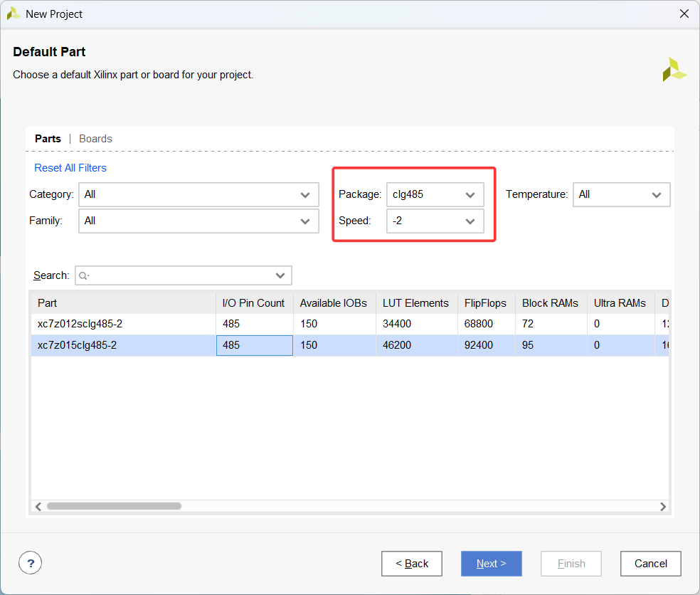Close the New Project dialog
The image size is (700, 595).
tap(684, 14)
